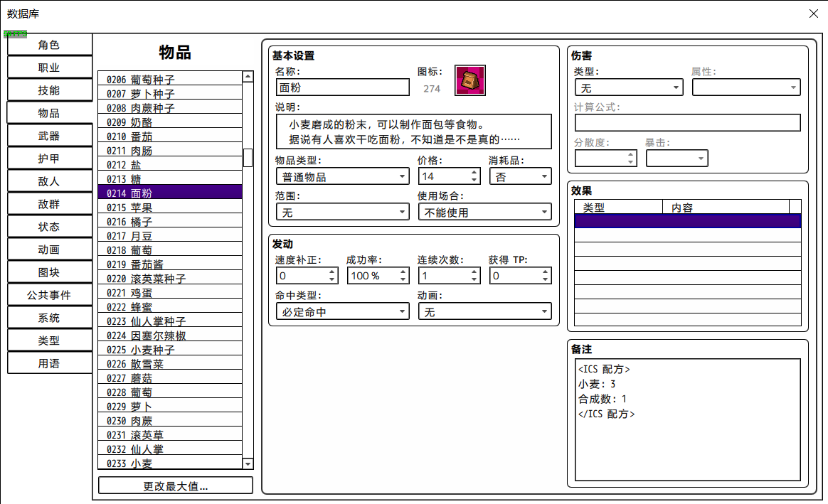Expand the 命中类型 dropdown
828x504 pixels.
[x=343, y=311]
